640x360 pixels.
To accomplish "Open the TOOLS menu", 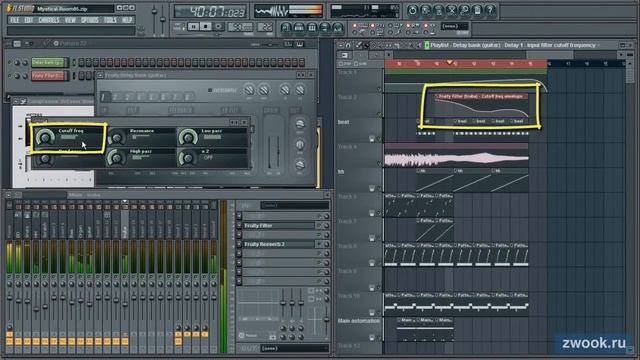I will coord(110,20).
